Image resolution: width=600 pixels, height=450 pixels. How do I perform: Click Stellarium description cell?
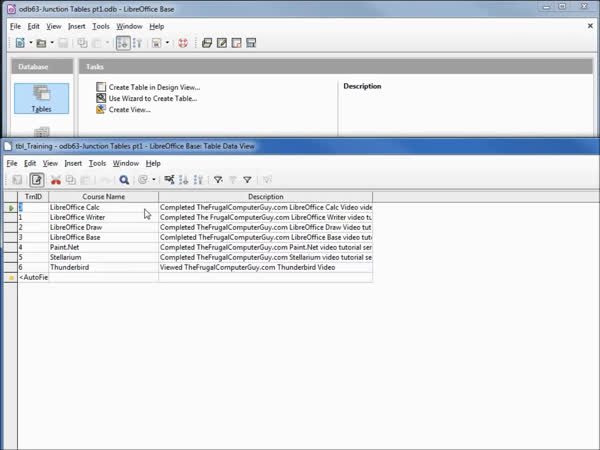coord(266,257)
